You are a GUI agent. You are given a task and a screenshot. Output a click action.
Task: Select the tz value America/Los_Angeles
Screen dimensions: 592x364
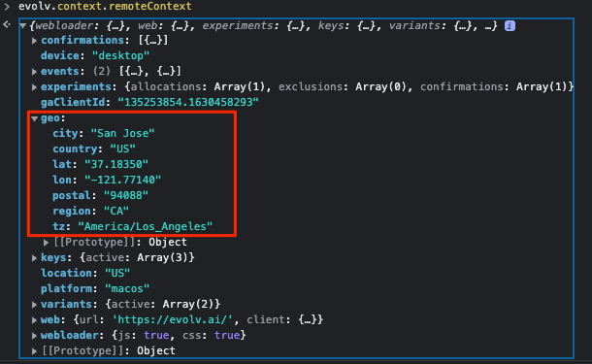pos(146,226)
